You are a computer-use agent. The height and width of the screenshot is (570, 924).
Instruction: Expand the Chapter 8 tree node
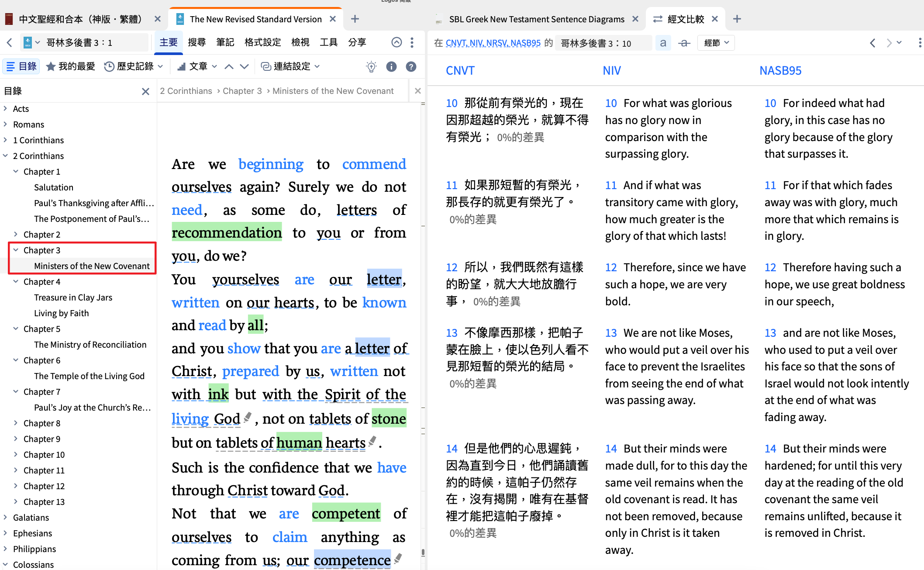coord(16,423)
